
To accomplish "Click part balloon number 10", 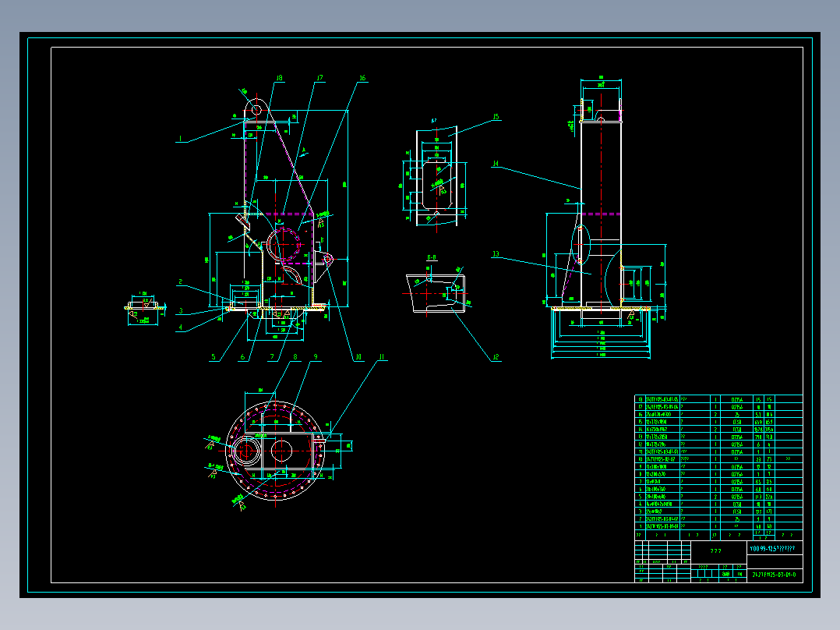I will coord(358,357).
